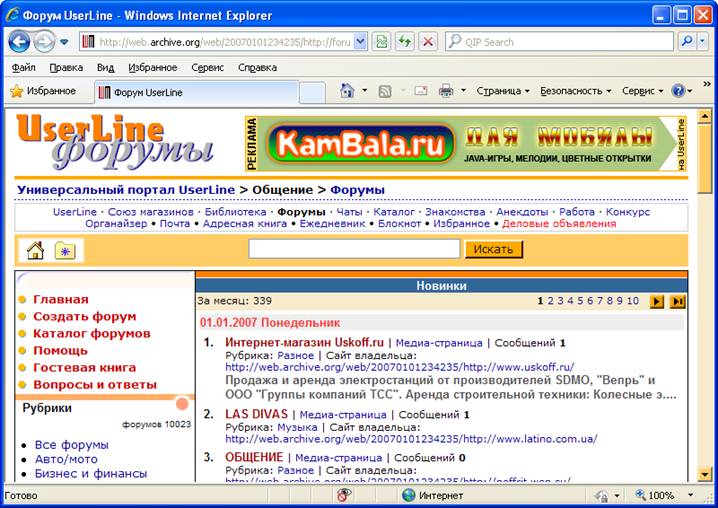Open Интернет-магазин Uskoff.ru forum link
This screenshot has height=508, width=718.
pos(304,343)
